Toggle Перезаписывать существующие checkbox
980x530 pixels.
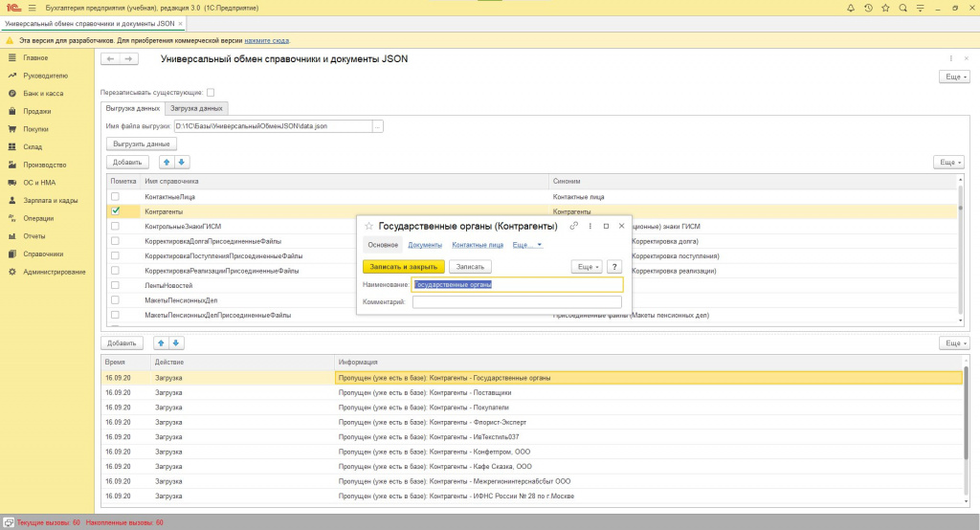pyautogui.click(x=211, y=93)
